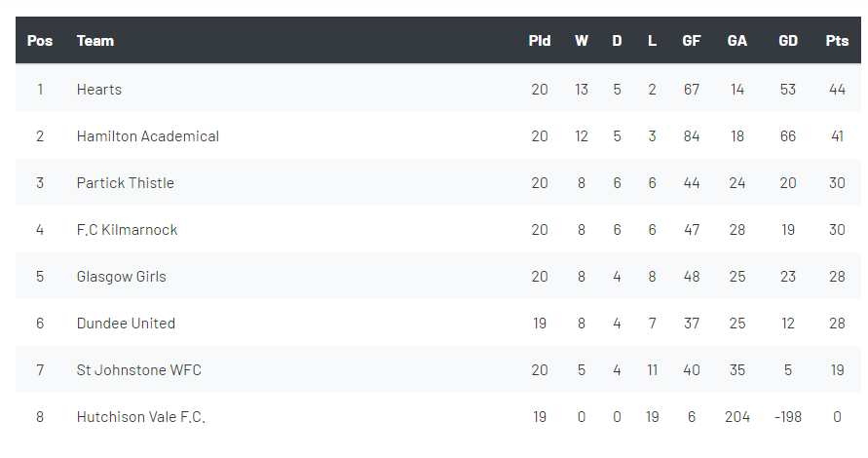The width and height of the screenshot is (868, 458).
Task: Select Dundee United team name
Action: pos(126,324)
